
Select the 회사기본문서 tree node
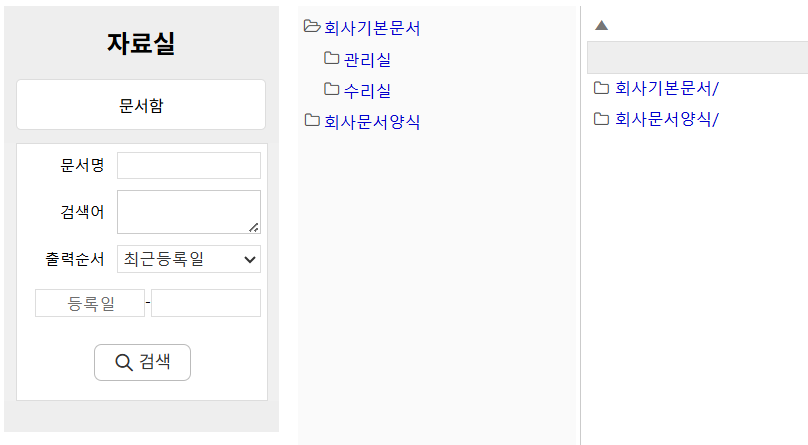[372, 28]
